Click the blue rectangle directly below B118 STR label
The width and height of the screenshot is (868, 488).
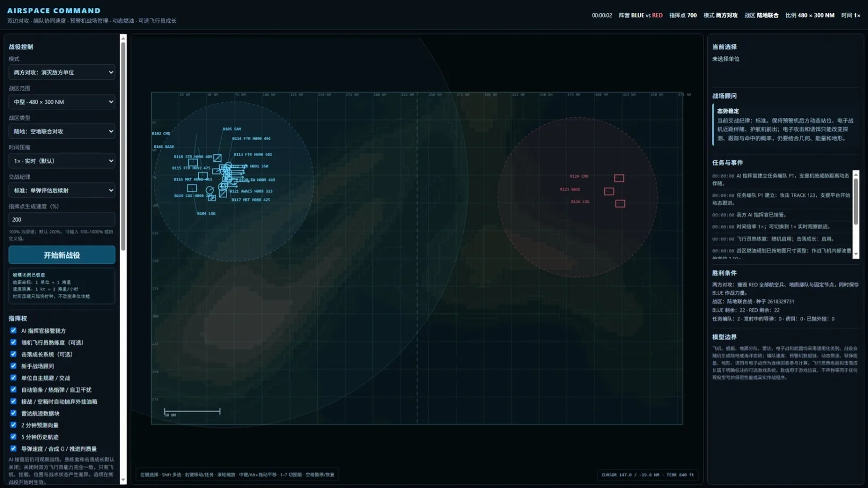coord(193,163)
